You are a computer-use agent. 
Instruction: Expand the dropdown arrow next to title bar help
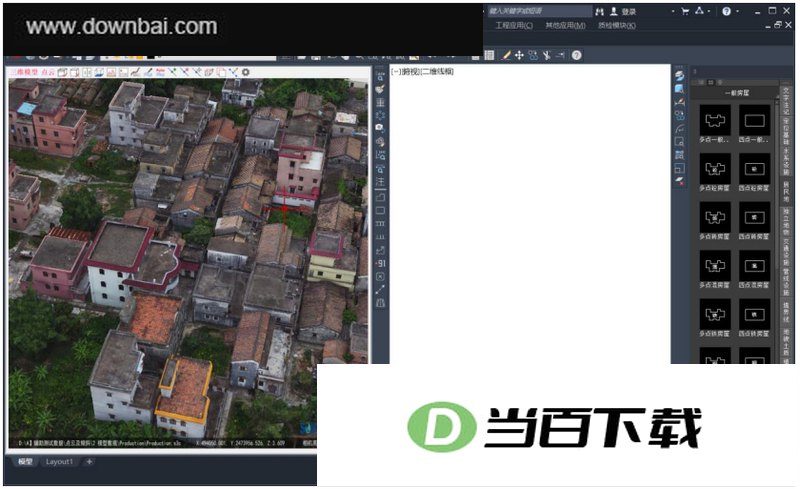[738, 11]
